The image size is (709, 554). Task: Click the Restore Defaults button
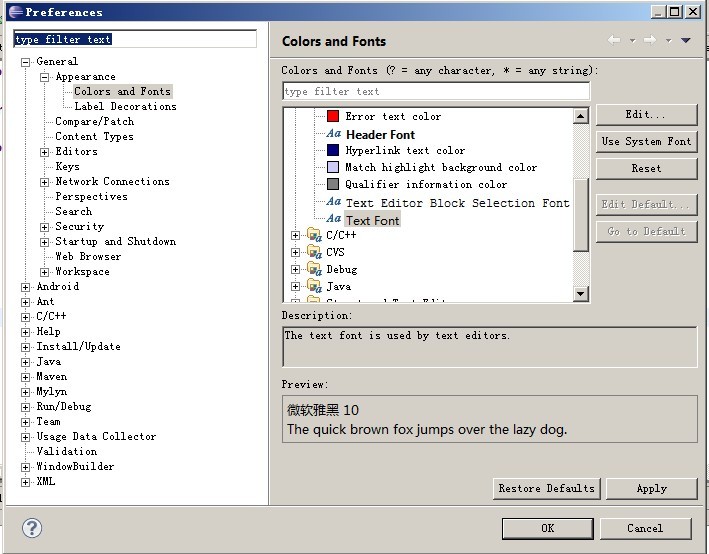click(x=546, y=488)
